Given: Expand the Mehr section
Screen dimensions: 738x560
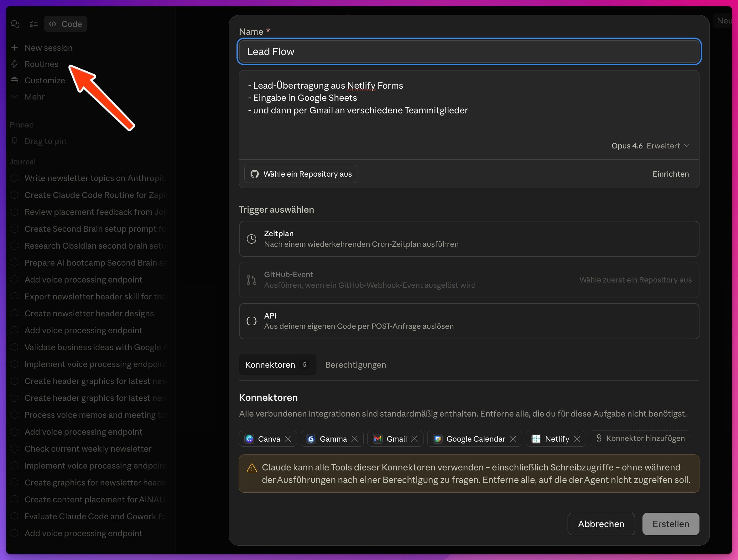Looking at the screenshot, I should coord(34,97).
